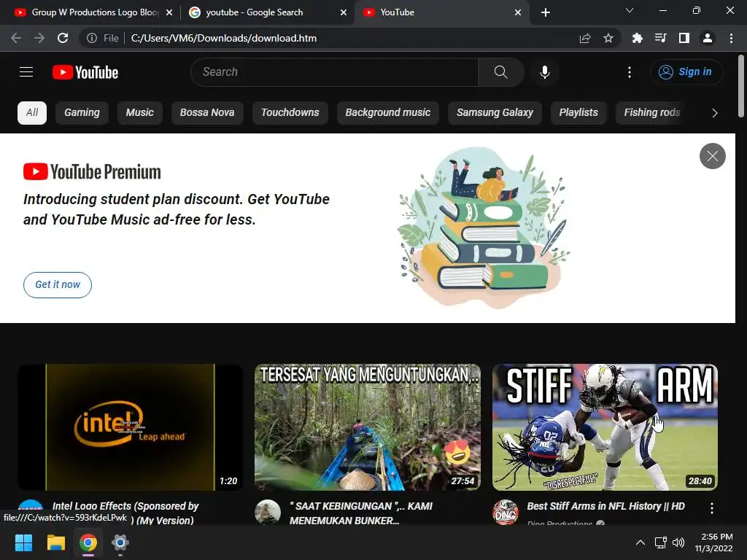Open media controls icon in Chrome toolbar
Screen dimensions: 747x560
(660, 38)
